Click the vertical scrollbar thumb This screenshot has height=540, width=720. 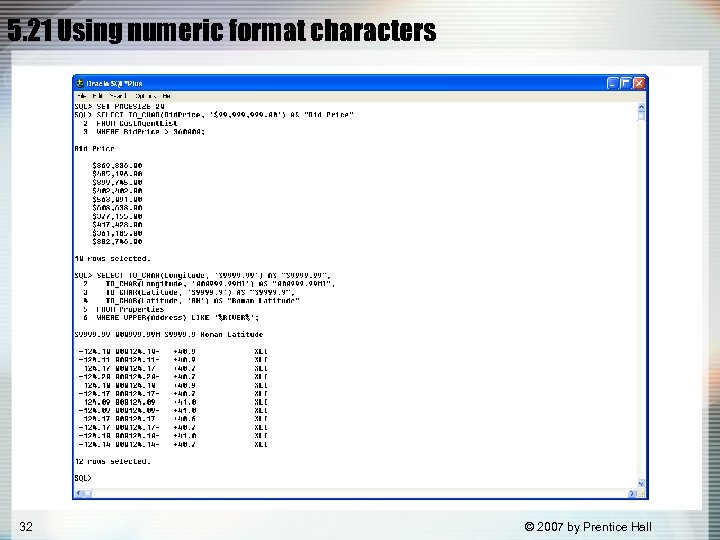641,116
